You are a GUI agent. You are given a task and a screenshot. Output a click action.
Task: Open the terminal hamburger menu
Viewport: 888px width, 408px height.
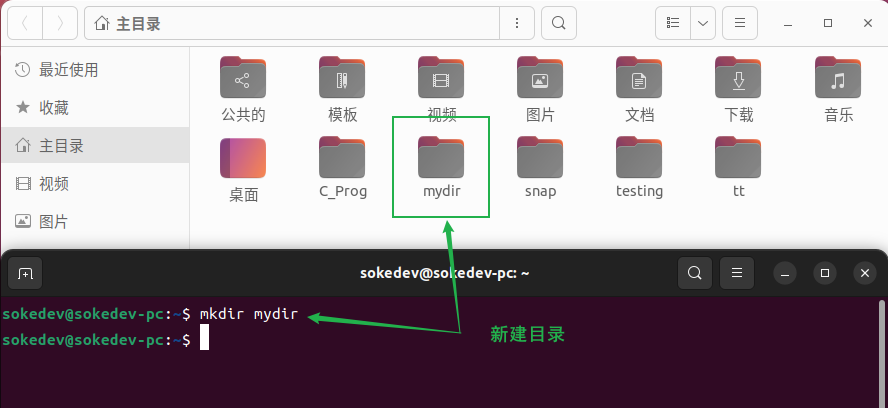(x=737, y=273)
